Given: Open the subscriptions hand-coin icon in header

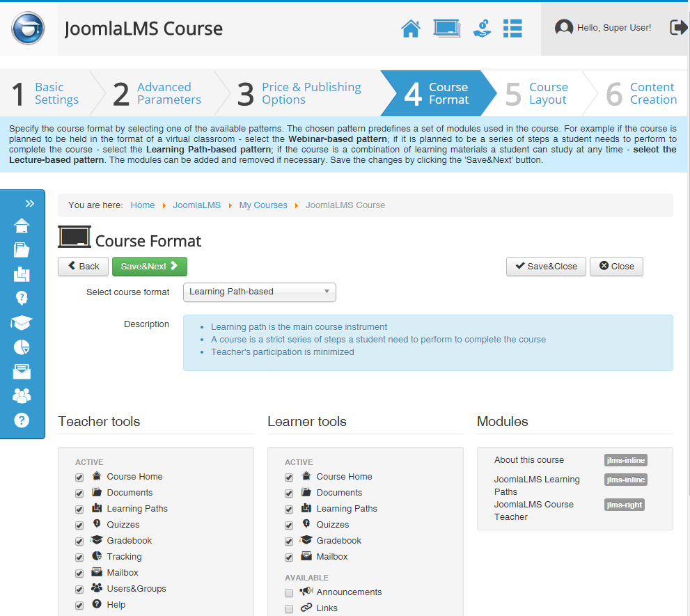Looking at the screenshot, I should click(x=483, y=29).
